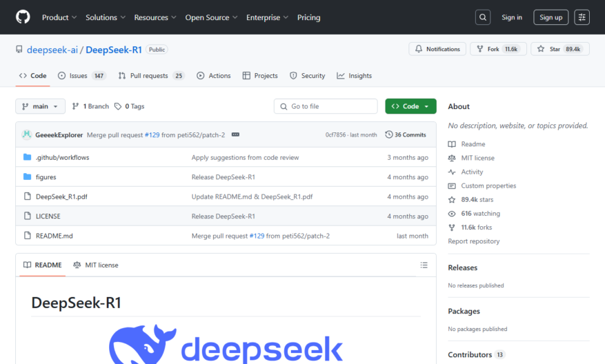Open the DeepSeek_R1.pdf file

click(61, 196)
